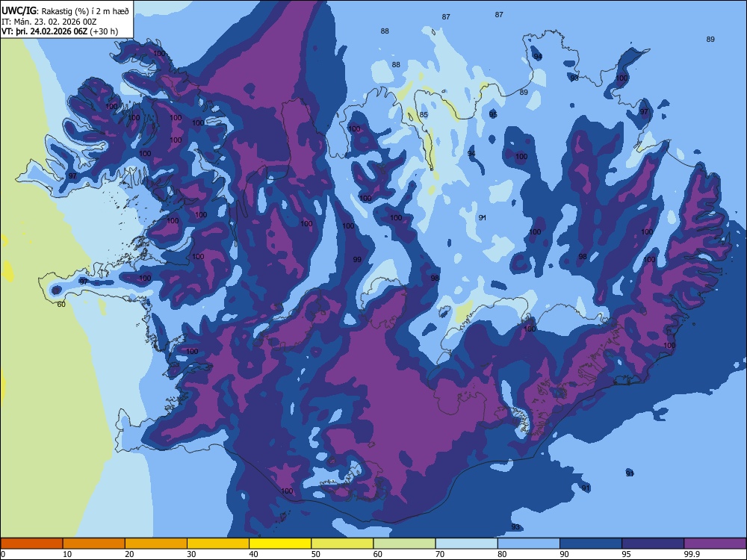This screenshot has width=747, height=560.
Task: Click the legend scale label 80
Action: click(502, 554)
